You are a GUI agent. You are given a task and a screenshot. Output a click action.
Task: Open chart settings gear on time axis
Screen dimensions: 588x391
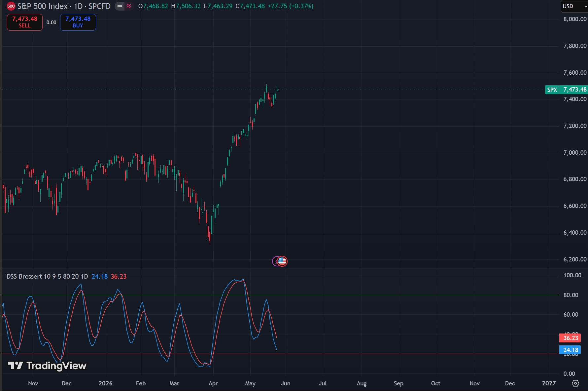coord(575,383)
